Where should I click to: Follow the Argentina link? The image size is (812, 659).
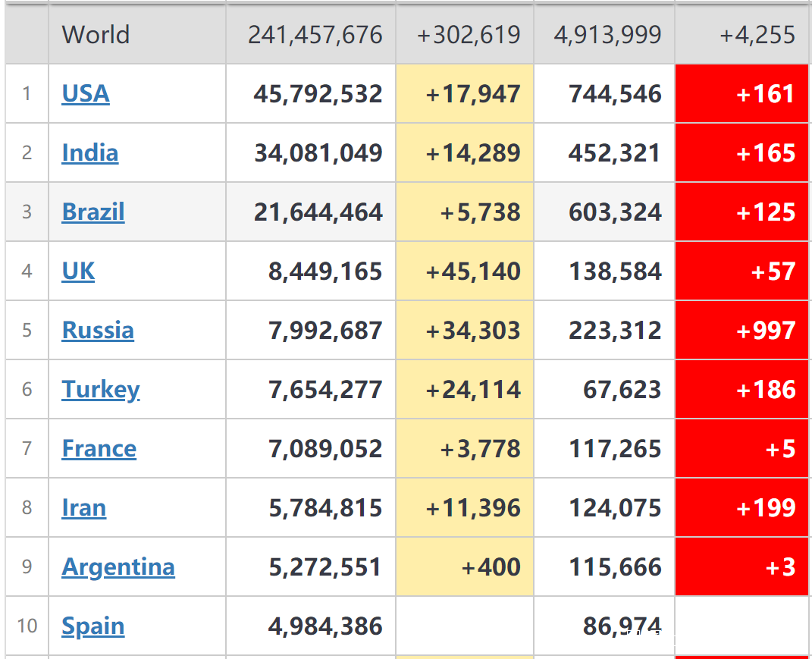118,567
